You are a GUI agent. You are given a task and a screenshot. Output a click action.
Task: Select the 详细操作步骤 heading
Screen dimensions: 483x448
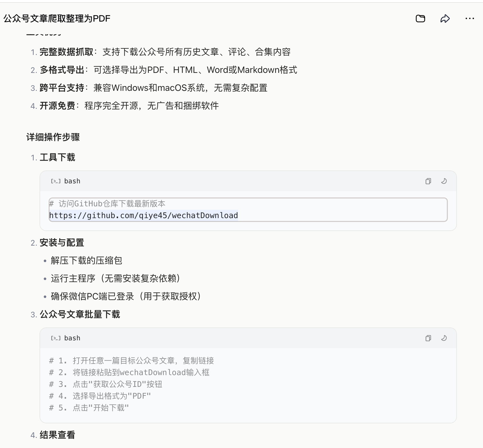click(53, 137)
